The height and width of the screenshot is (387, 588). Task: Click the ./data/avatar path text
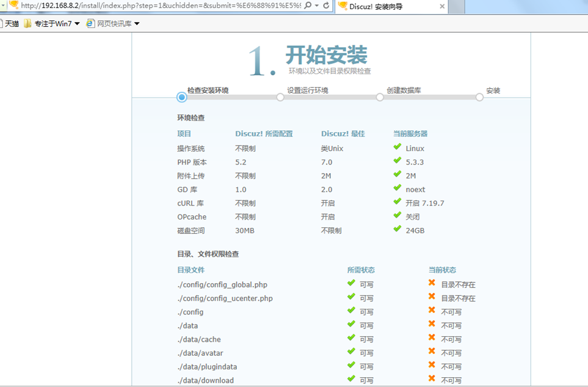click(x=200, y=353)
